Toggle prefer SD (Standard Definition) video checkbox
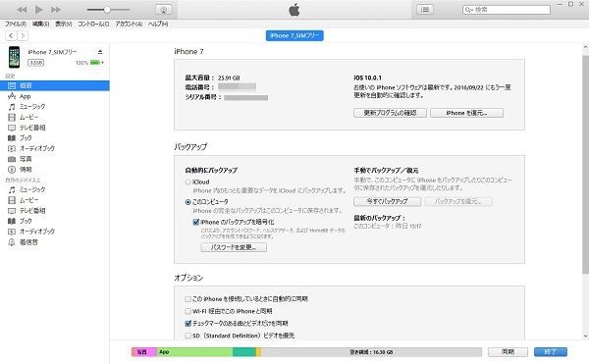 pos(187,336)
